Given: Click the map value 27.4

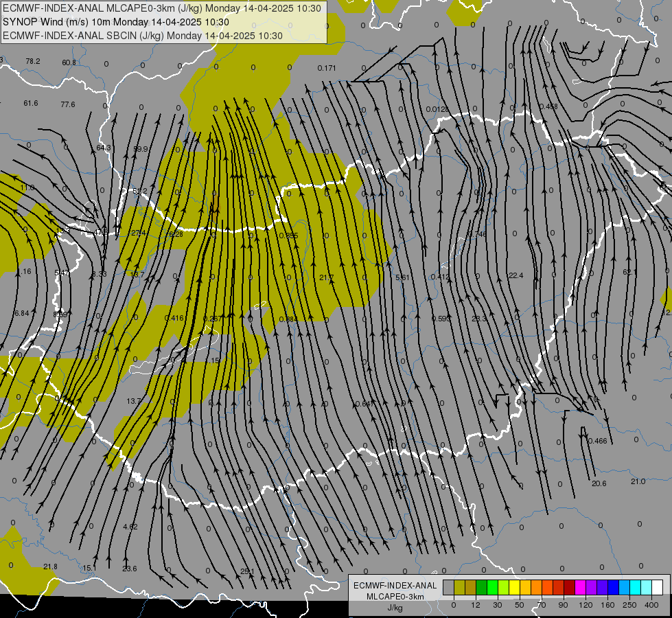Looking at the screenshot, I should click(x=139, y=233).
